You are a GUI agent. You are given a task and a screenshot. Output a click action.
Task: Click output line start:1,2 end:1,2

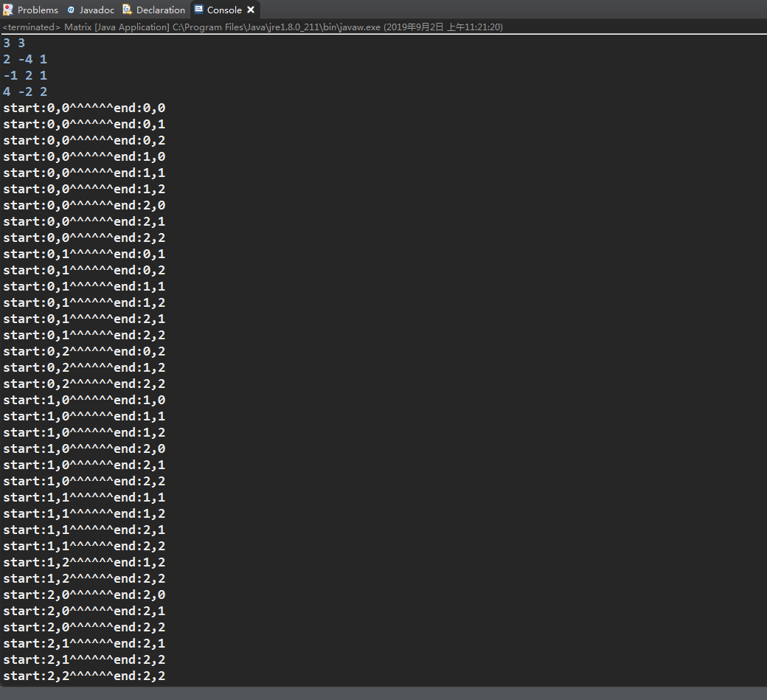[x=84, y=563]
